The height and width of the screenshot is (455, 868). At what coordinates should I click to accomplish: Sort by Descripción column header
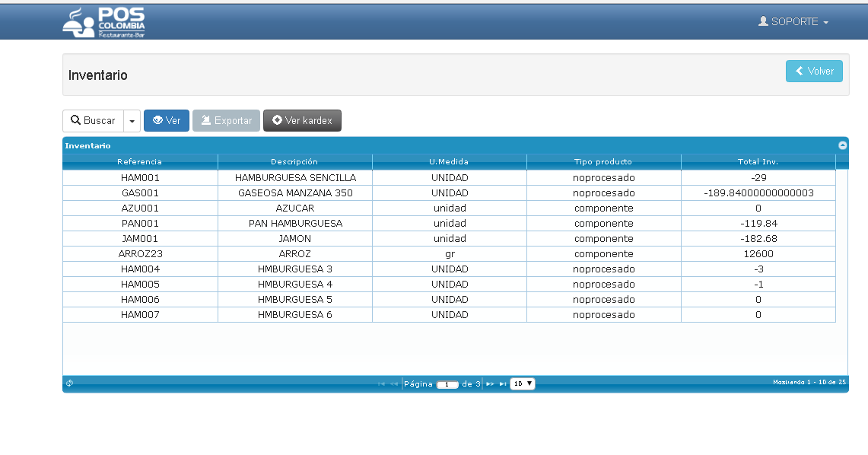[295, 161]
